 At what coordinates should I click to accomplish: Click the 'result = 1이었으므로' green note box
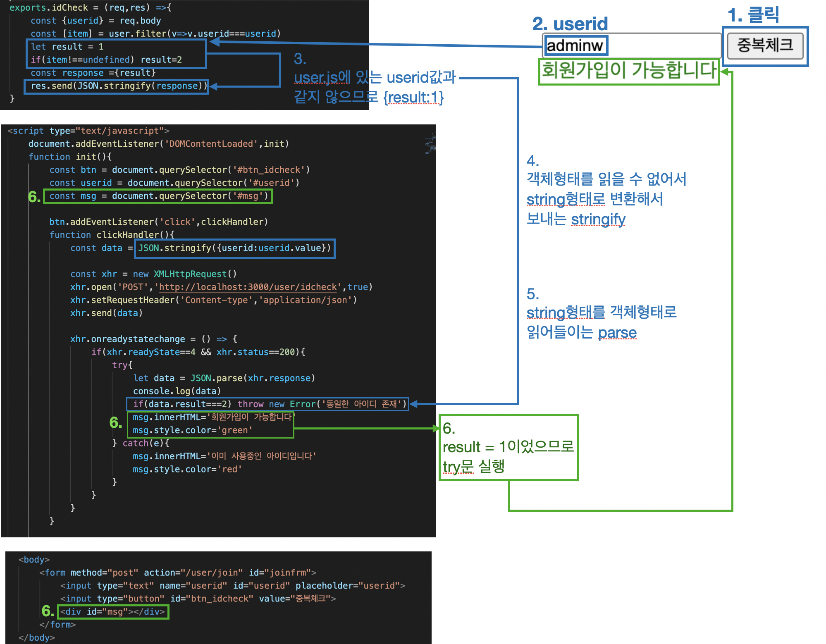pos(508,447)
